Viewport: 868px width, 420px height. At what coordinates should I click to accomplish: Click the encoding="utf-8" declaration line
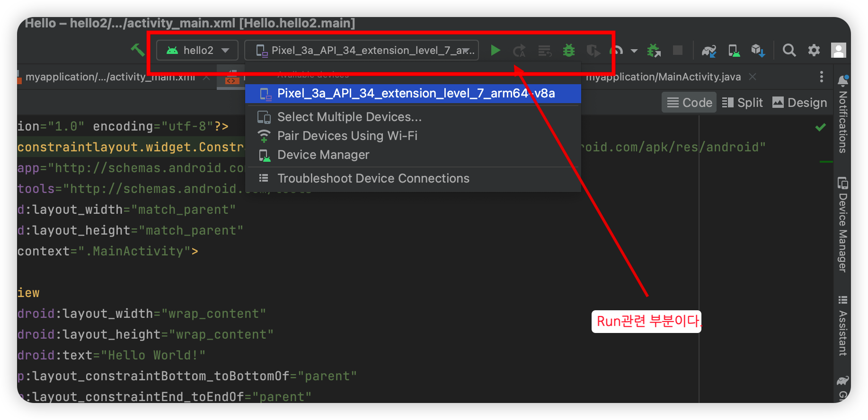pos(123,126)
